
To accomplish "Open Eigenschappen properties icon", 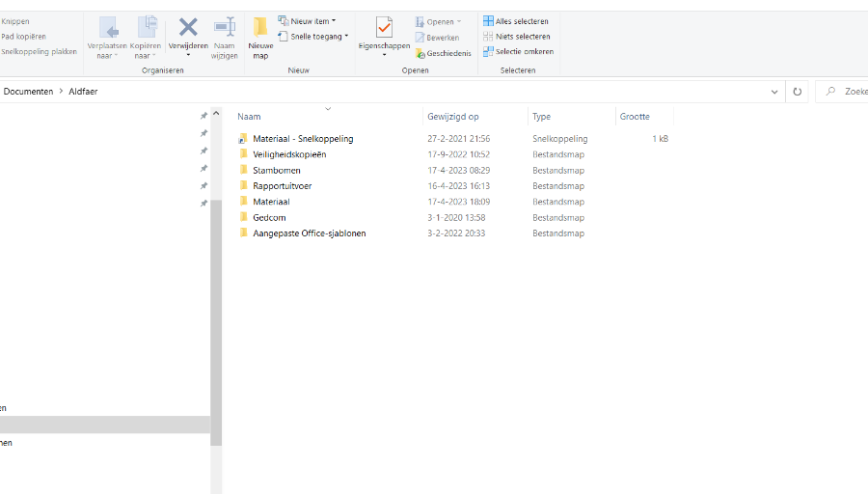I will point(384,28).
